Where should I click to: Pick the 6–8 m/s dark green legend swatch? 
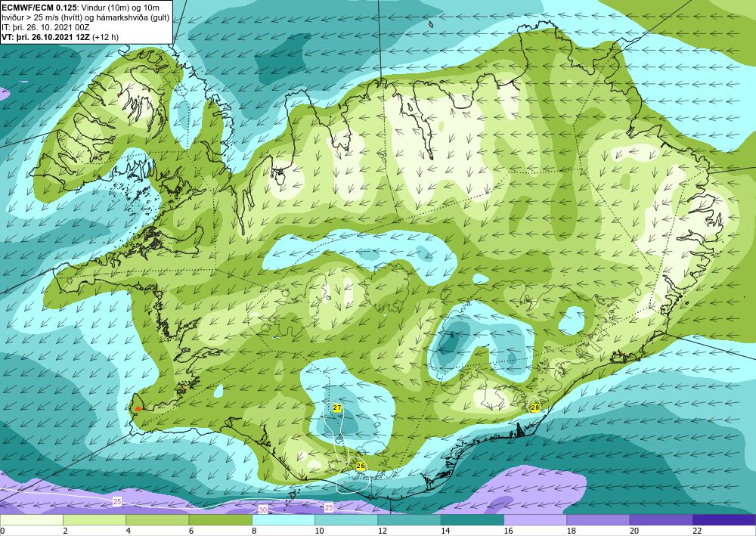pos(220,520)
